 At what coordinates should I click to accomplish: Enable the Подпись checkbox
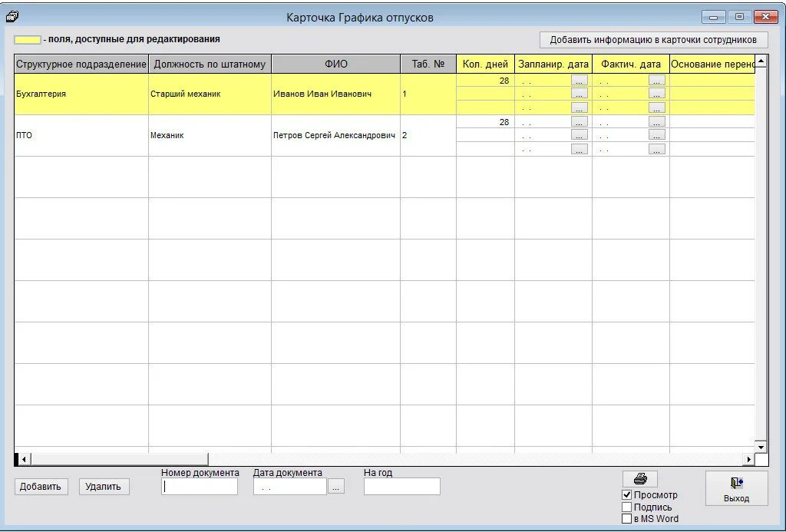tap(626, 507)
